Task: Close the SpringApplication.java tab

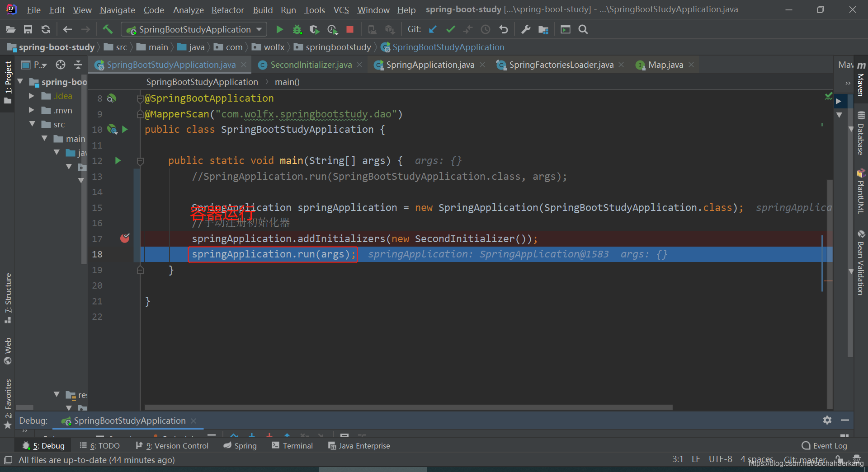Action: coord(482,65)
